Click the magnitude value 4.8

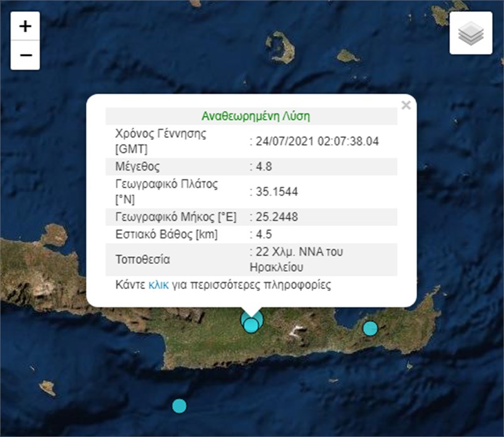(x=261, y=167)
